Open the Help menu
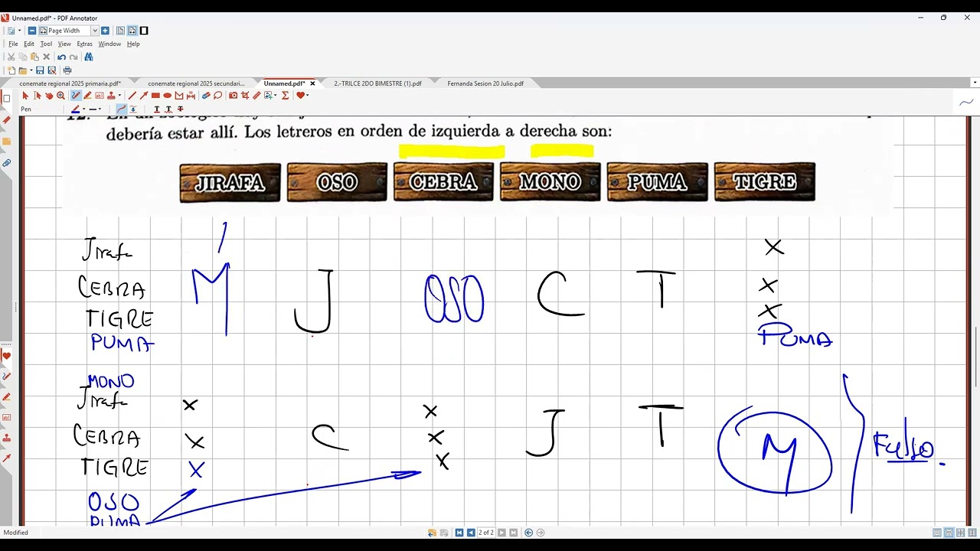This screenshot has height=551, width=980. pos(133,44)
